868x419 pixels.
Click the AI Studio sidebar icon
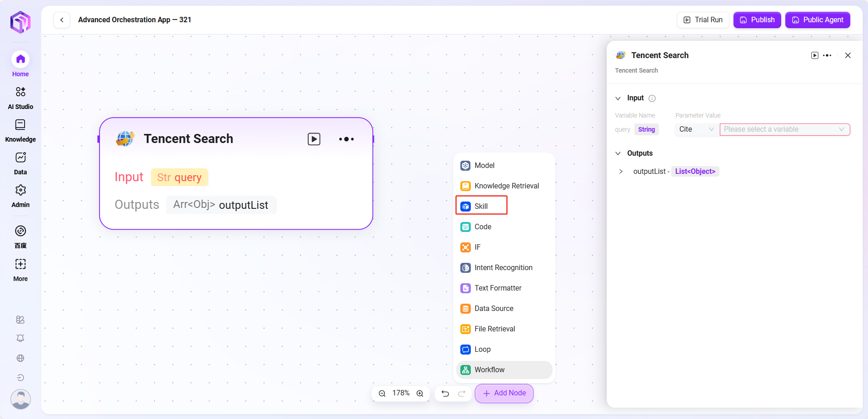(x=20, y=92)
